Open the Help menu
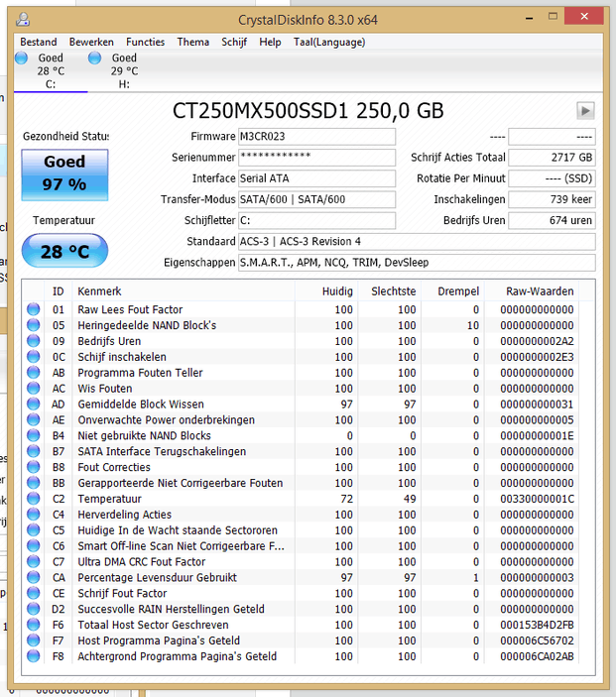Viewport: 616px width, 697px height. click(270, 42)
